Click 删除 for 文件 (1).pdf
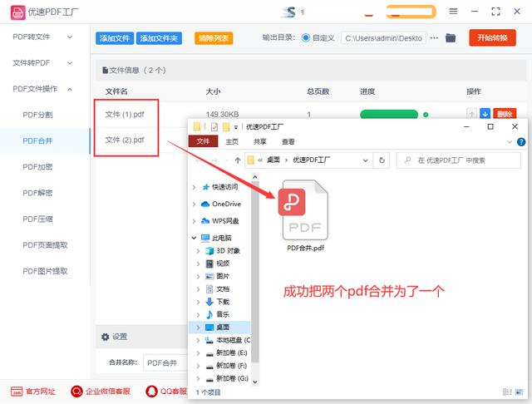This screenshot has height=404, width=532. click(505, 114)
